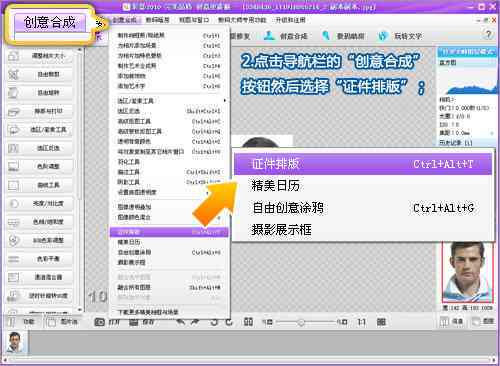The height and width of the screenshot is (366, 500).
Task: Choose 羽化工具 in the open dropdown list
Action: [x=169, y=162]
